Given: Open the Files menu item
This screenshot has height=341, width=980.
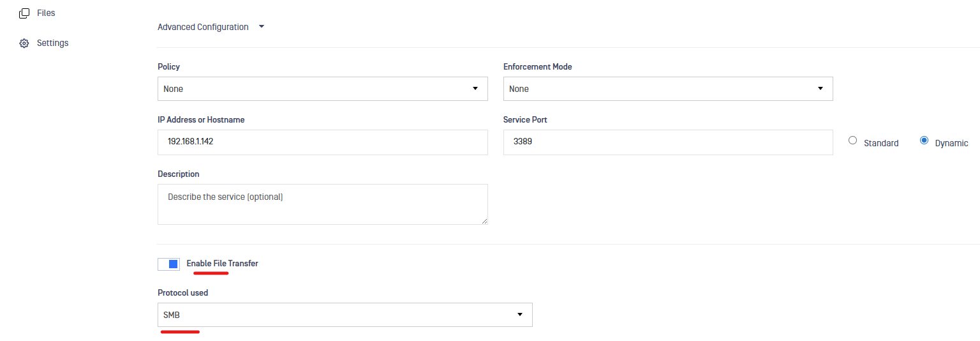Looking at the screenshot, I should 46,13.
